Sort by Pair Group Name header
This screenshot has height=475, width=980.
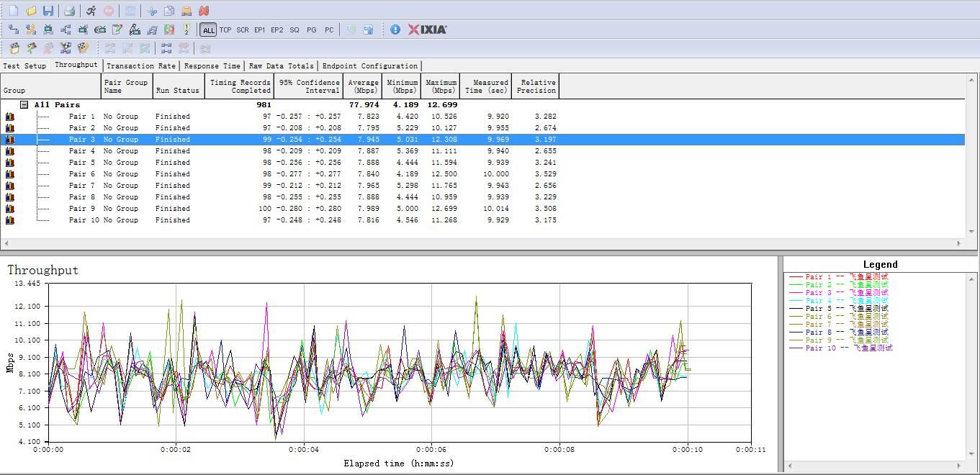127,86
